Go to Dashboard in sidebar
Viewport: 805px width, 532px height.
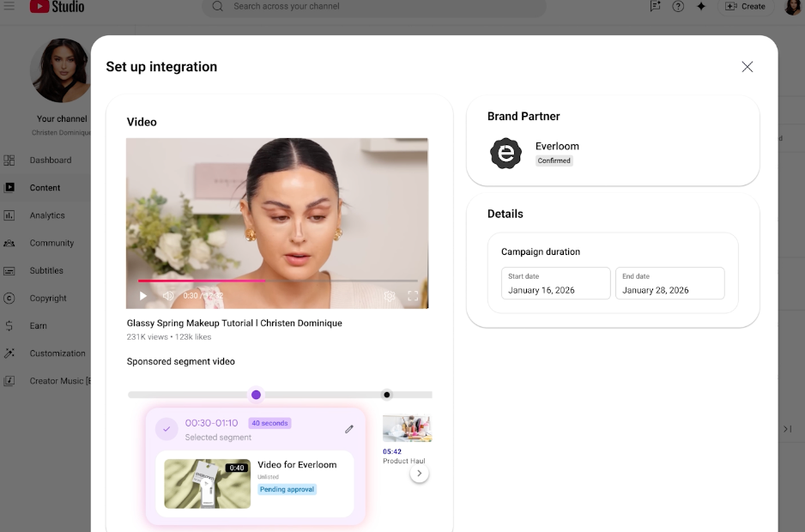pyautogui.click(x=50, y=160)
